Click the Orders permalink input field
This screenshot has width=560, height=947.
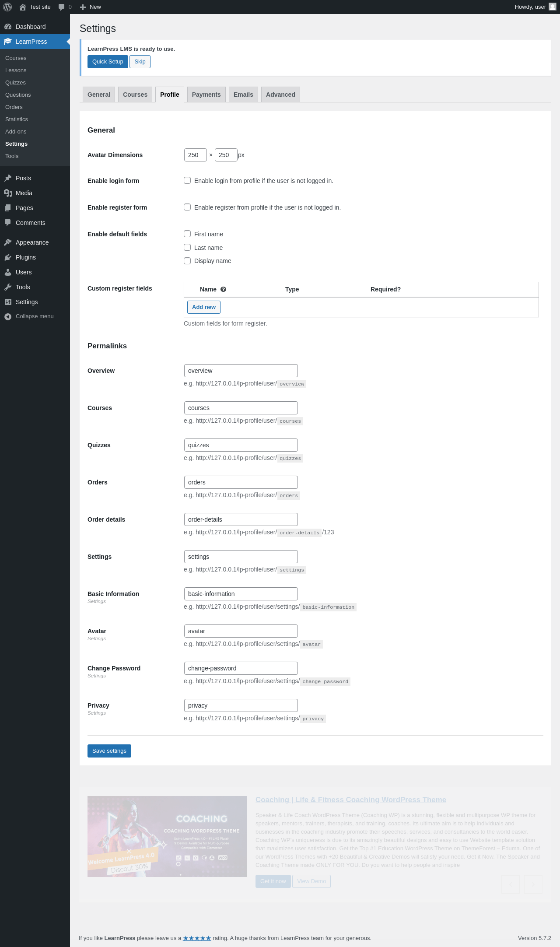click(x=241, y=482)
